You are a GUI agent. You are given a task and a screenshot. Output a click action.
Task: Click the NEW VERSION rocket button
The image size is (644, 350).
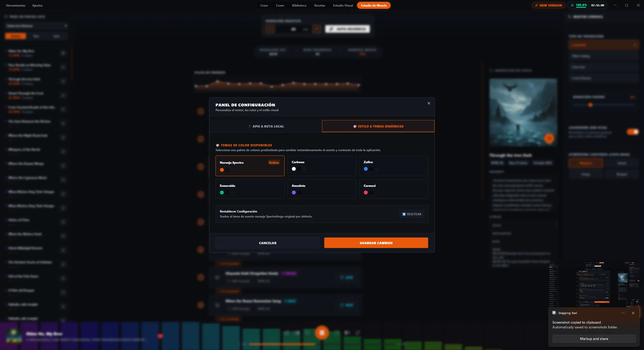pyautogui.click(x=548, y=5)
